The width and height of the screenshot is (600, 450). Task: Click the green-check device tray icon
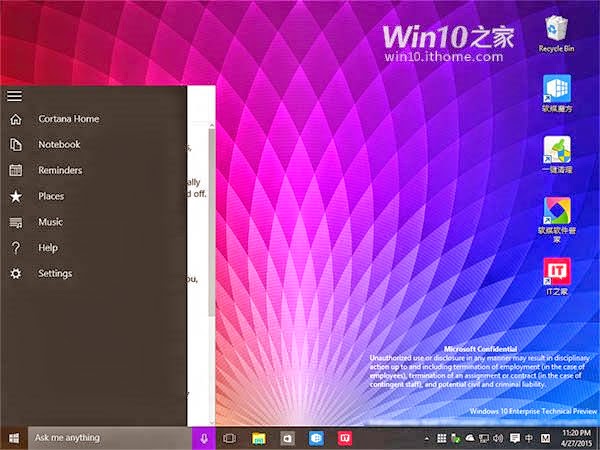click(456, 439)
